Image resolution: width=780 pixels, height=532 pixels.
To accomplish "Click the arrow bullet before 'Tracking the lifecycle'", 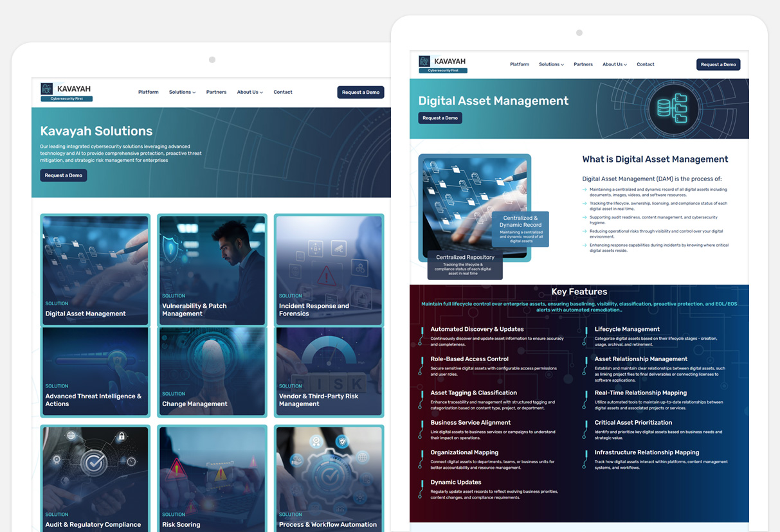I will [585, 204].
